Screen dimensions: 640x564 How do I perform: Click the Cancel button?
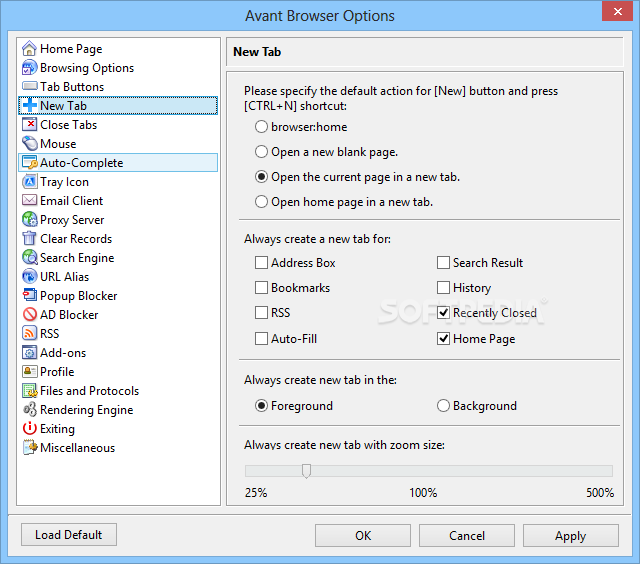coord(467,535)
